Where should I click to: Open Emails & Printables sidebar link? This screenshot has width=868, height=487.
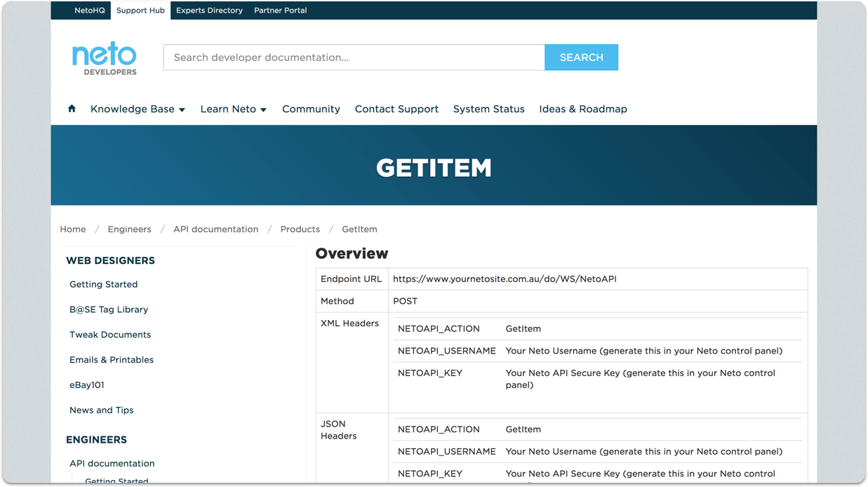click(112, 360)
